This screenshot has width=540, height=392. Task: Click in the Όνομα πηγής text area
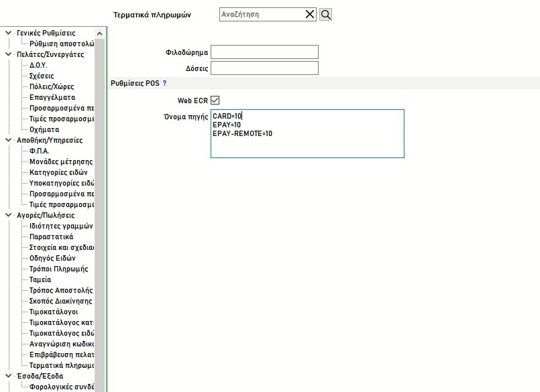[307, 134]
